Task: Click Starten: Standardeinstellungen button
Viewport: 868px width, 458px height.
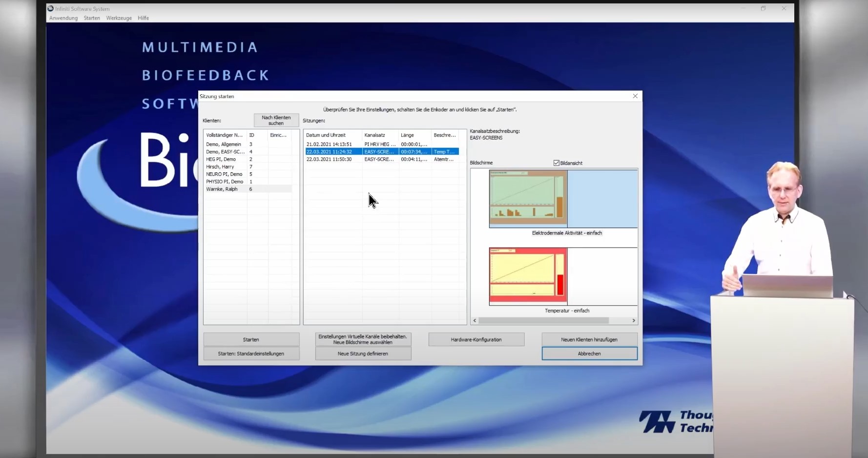Action: (x=251, y=354)
